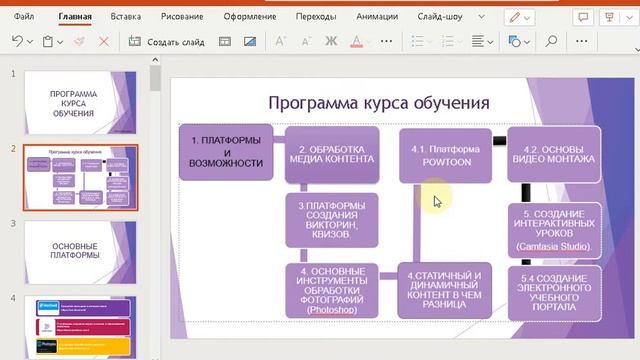640x360 pixels.
Task: Select the 5. СОЗДАНИЕ ИНТЕРАКТИВНЫХ УРОКОВ box
Action: coord(554,231)
